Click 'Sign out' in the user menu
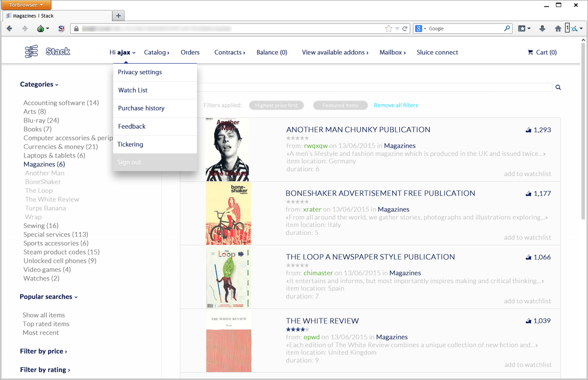The height and width of the screenshot is (380, 588). 155,162
